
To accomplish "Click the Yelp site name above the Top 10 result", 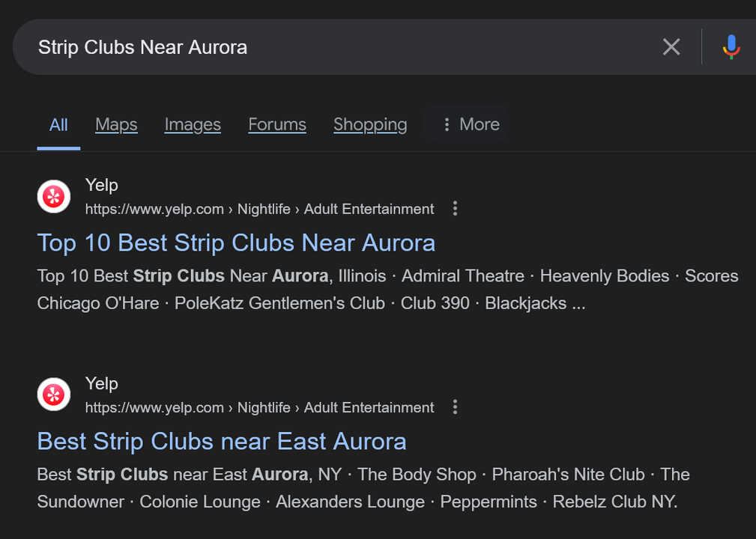I will pyautogui.click(x=102, y=185).
